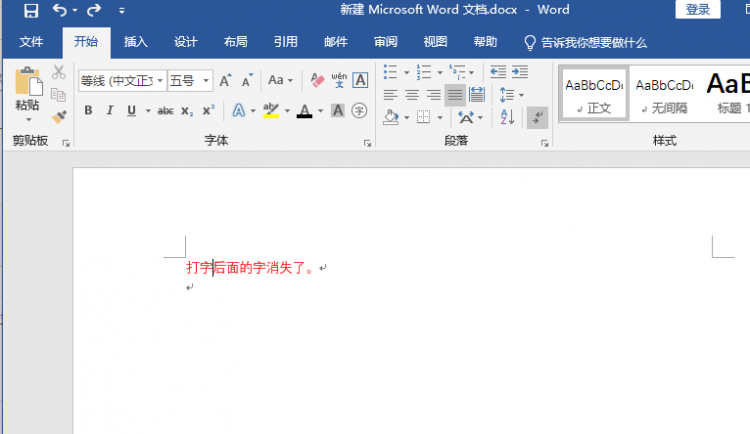Open text effects glowing A

coord(238,111)
